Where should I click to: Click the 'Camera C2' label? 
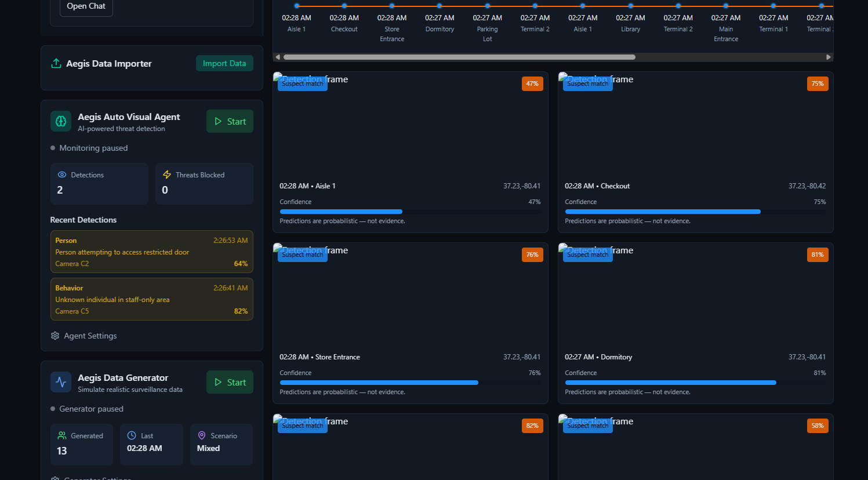pyautogui.click(x=72, y=264)
